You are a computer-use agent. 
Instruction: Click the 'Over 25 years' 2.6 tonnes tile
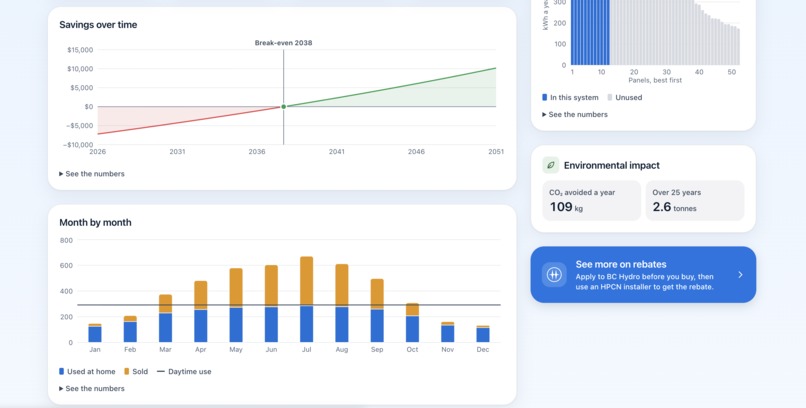click(695, 200)
